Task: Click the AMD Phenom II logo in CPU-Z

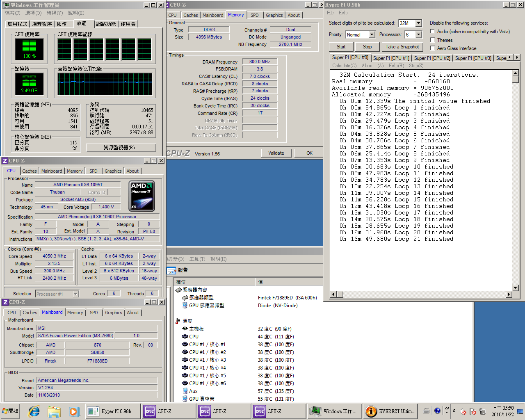Action: [142, 196]
